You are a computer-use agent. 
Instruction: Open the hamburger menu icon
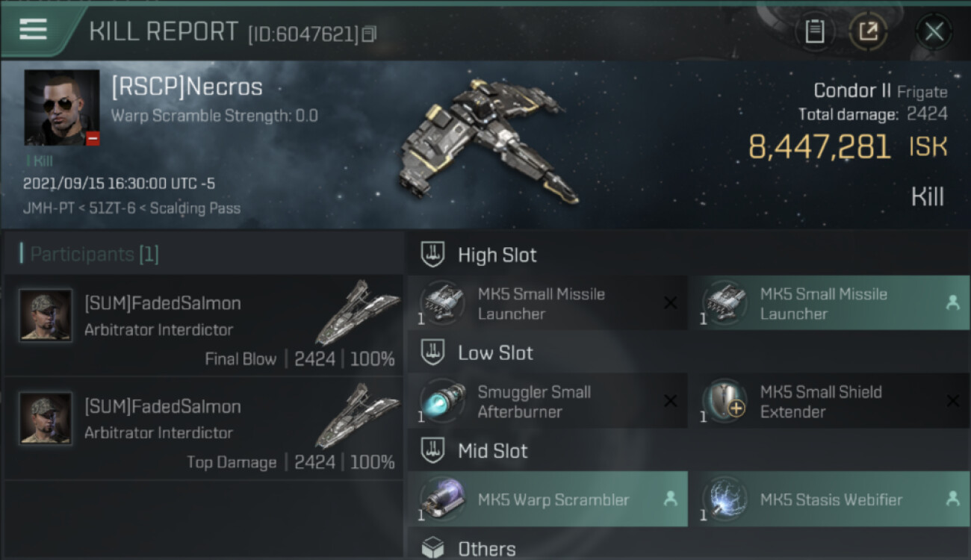pos(33,28)
